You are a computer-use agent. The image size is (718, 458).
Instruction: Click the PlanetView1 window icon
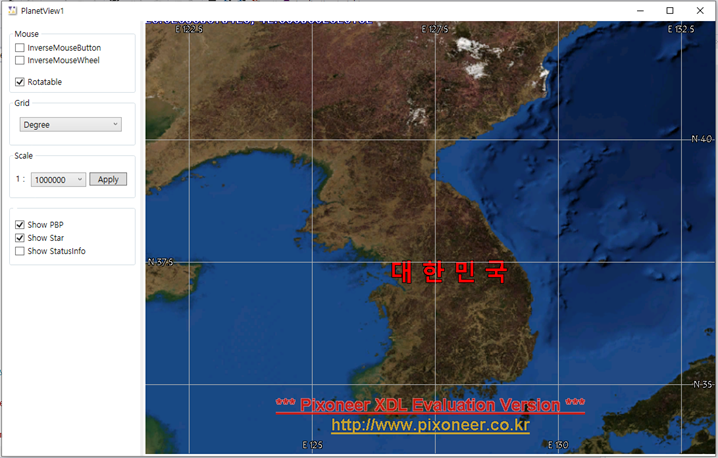pos(12,11)
